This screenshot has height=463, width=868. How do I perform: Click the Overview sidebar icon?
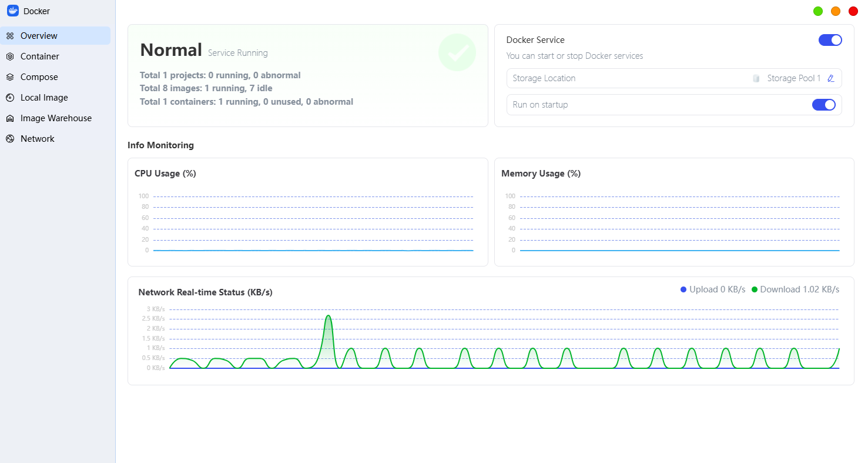(10, 36)
